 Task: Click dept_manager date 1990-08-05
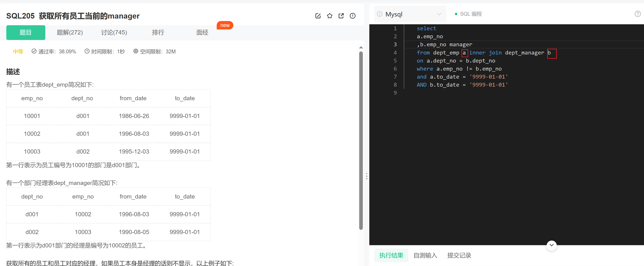pos(134,232)
